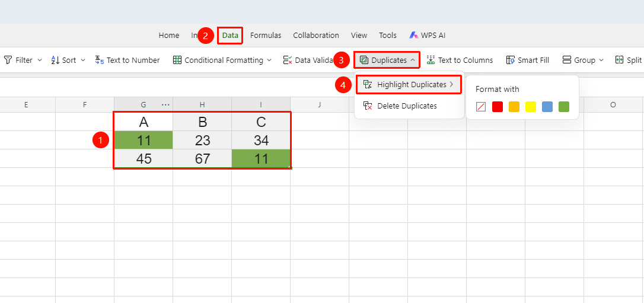This screenshot has height=303, width=644.
Task: Click cell with value 45
Action: pos(144,158)
